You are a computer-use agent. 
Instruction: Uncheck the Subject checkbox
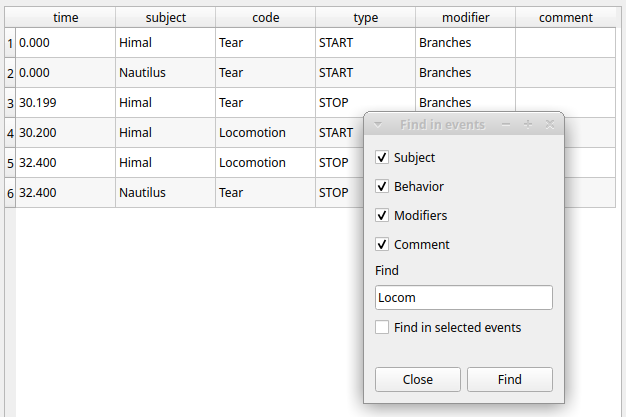382,157
